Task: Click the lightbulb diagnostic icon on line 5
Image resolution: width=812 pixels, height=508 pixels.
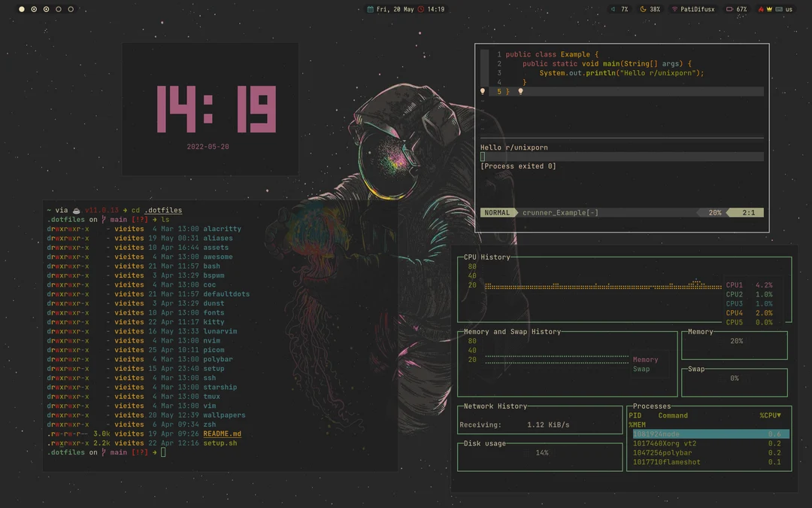Action: pos(483,90)
